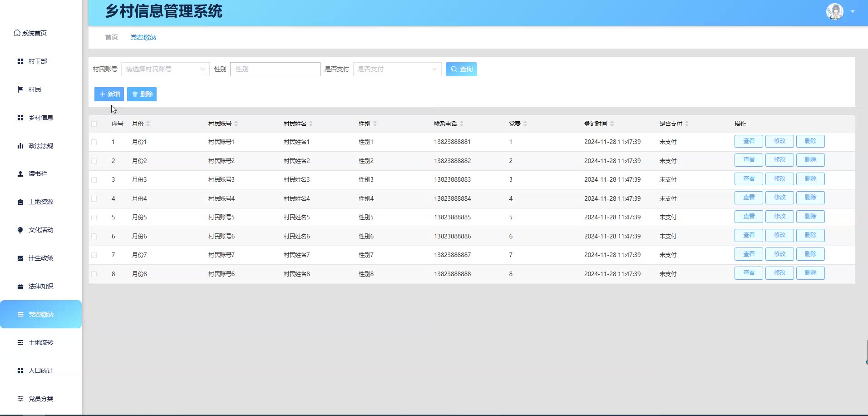Click the 新增 add button
868x416 pixels.
pos(109,94)
